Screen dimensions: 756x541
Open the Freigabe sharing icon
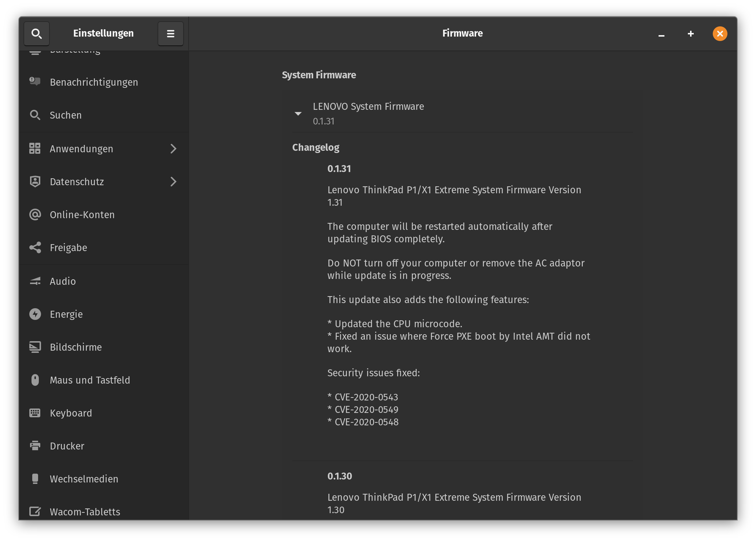pyautogui.click(x=35, y=247)
